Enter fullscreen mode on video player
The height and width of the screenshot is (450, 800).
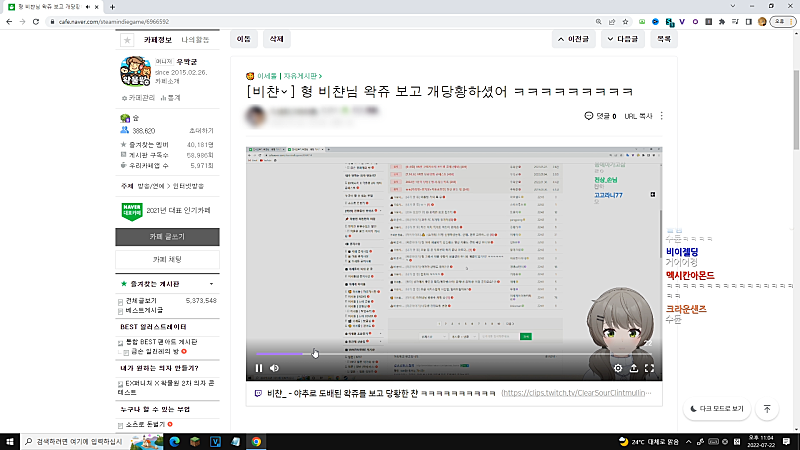pos(650,368)
